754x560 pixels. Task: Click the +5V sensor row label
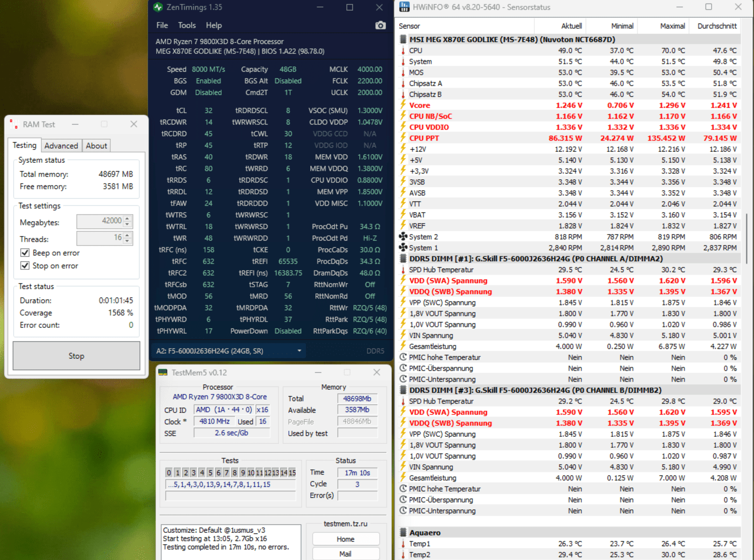pyautogui.click(x=415, y=160)
